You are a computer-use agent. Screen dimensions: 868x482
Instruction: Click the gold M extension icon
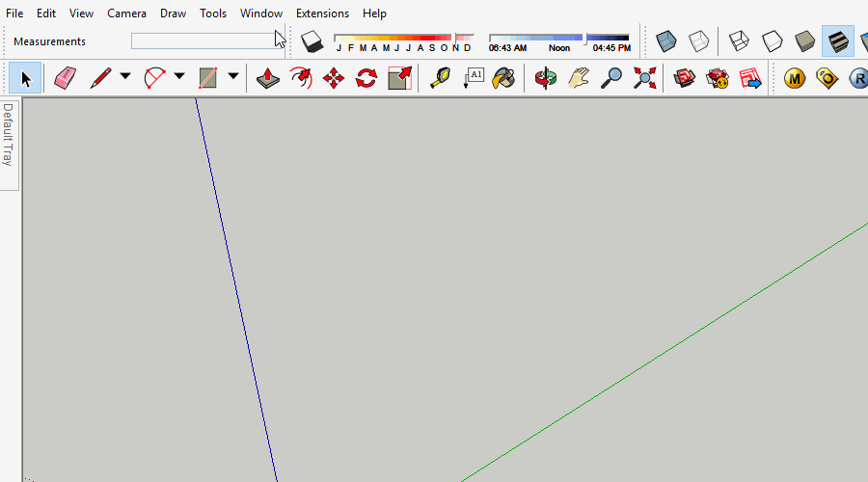click(795, 78)
